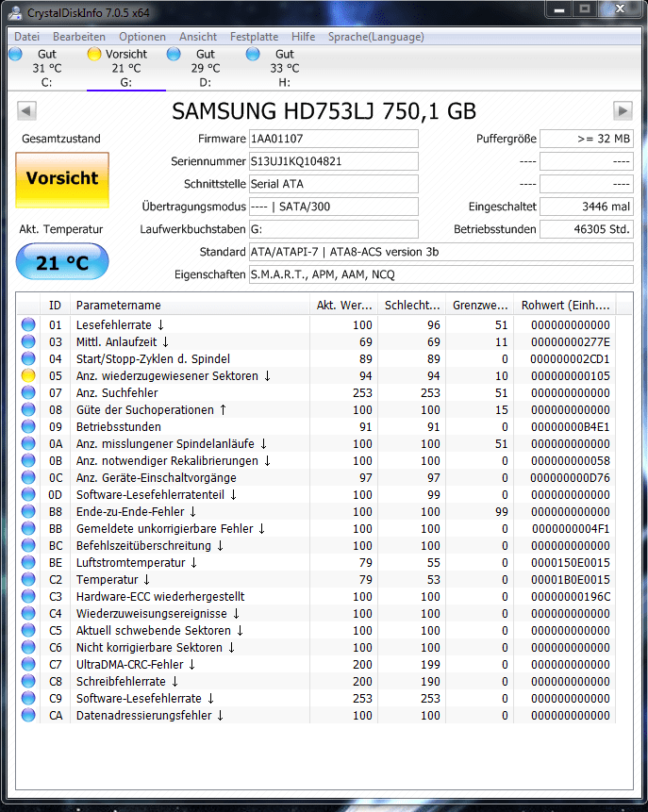Click the blue status icon for Mittl. Anlaufzeit

[x=28, y=341]
